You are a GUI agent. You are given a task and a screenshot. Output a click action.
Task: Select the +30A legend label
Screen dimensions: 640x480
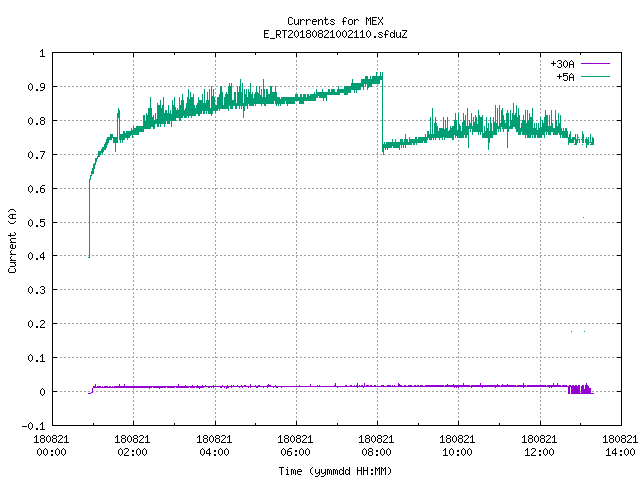pyautogui.click(x=562, y=64)
